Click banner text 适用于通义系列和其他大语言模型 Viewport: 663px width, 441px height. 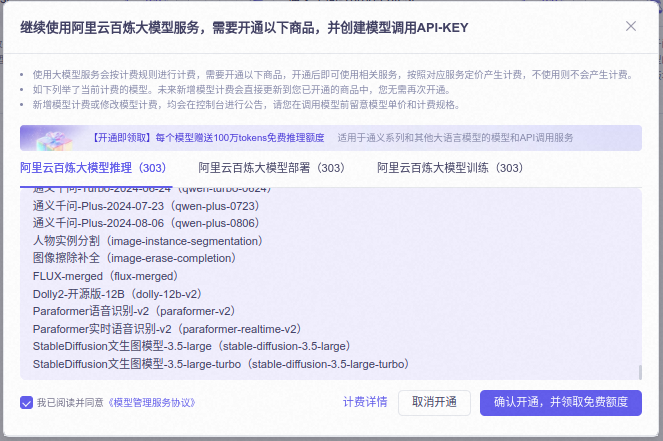pos(455,138)
